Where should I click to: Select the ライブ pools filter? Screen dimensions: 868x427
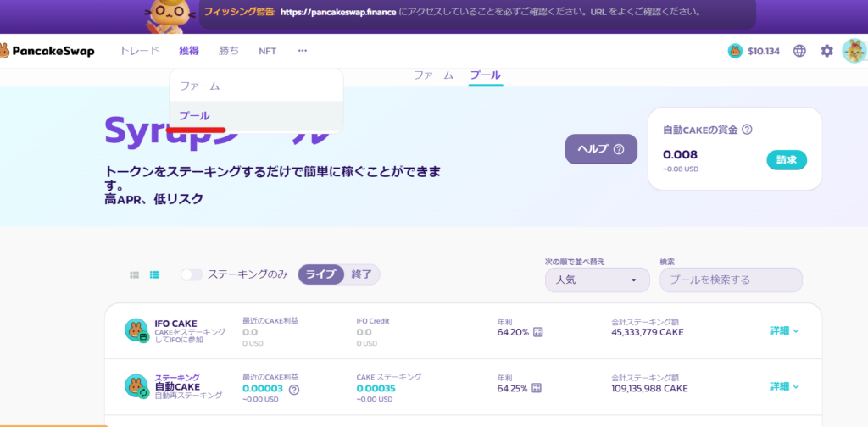point(321,274)
